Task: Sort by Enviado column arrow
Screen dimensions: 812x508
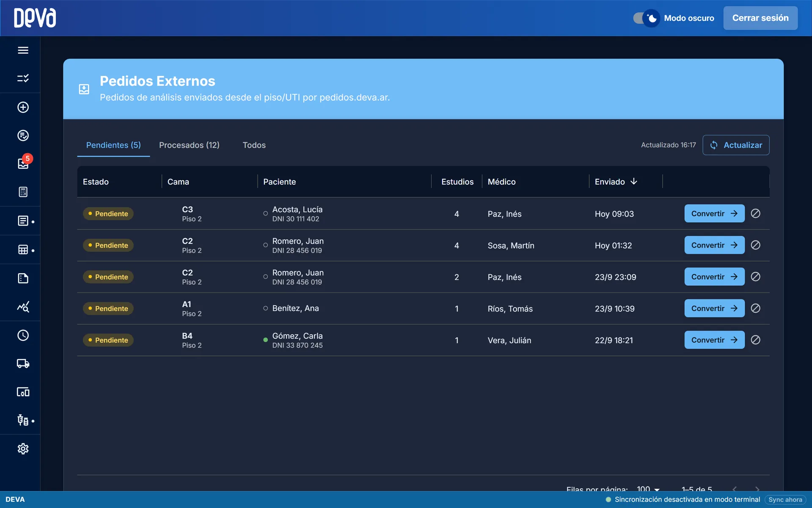Action: (x=634, y=182)
